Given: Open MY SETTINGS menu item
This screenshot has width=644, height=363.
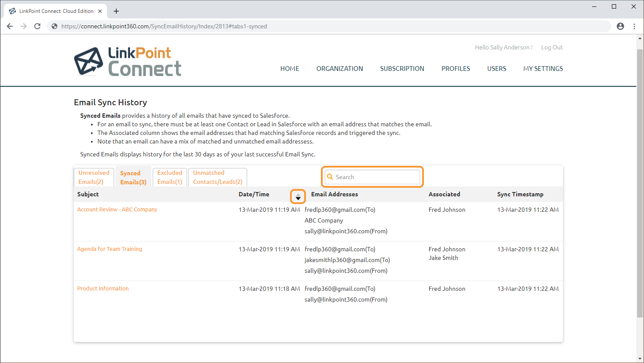Looking at the screenshot, I should pos(543,69).
